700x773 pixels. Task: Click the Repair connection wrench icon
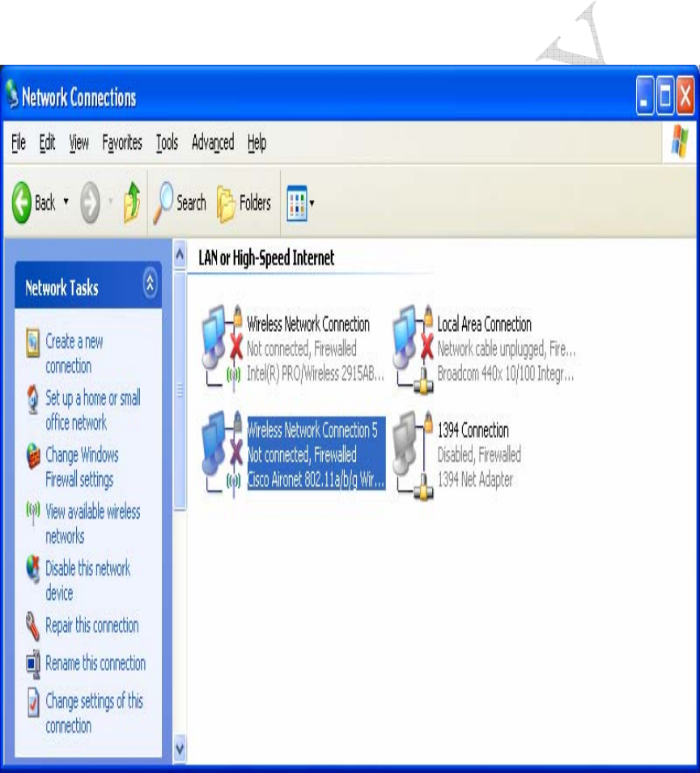pos(32,626)
